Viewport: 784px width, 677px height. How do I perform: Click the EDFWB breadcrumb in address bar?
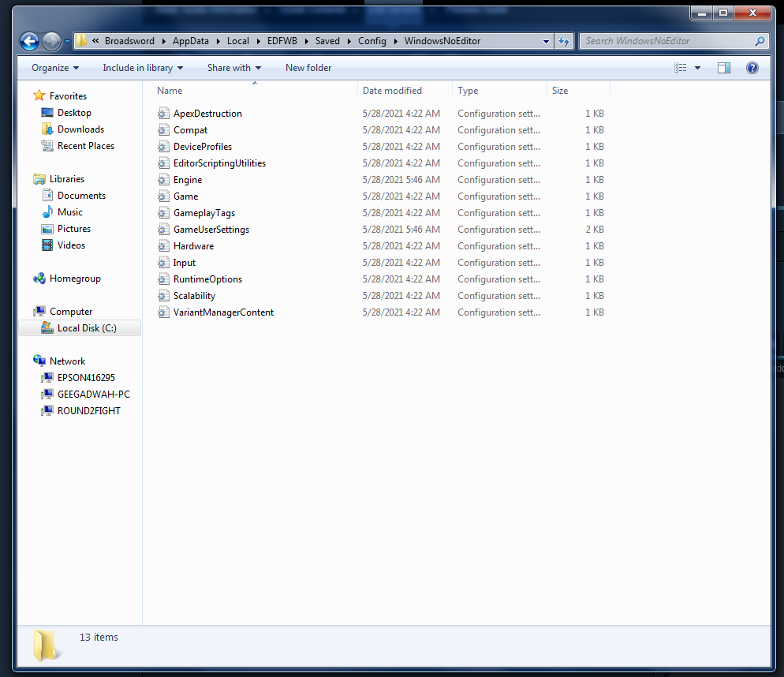pyautogui.click(x=282, y=41)
